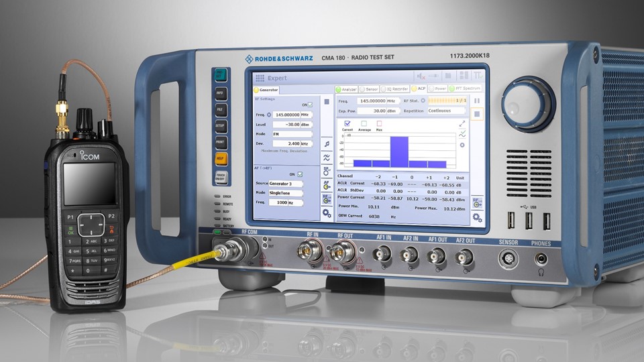Pause the ACP measurement
Viewport: 644px width, 362px height.
(477, 101)
